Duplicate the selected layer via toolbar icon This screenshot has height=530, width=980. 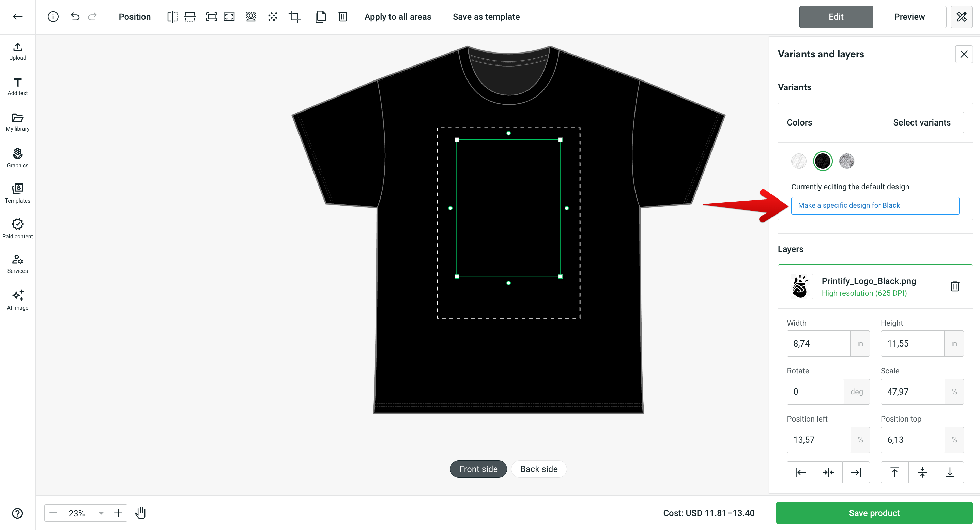point(321,16)
